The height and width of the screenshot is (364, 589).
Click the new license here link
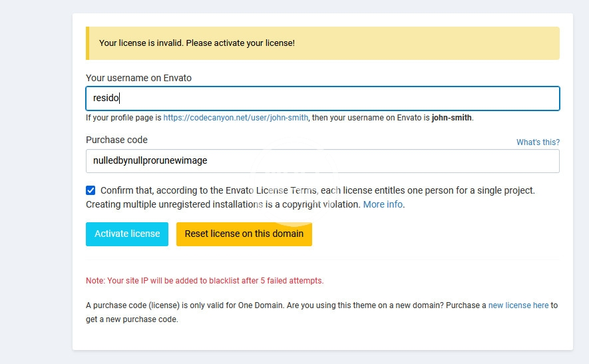(518, 305)
